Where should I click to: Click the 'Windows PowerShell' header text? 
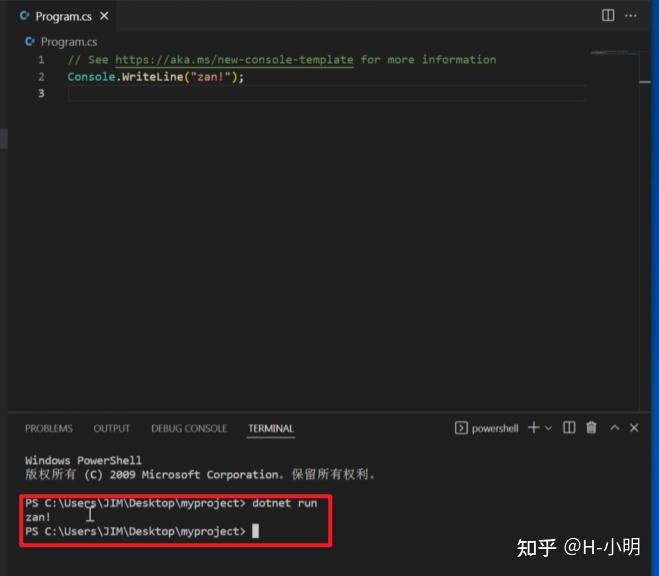[83, 460]
